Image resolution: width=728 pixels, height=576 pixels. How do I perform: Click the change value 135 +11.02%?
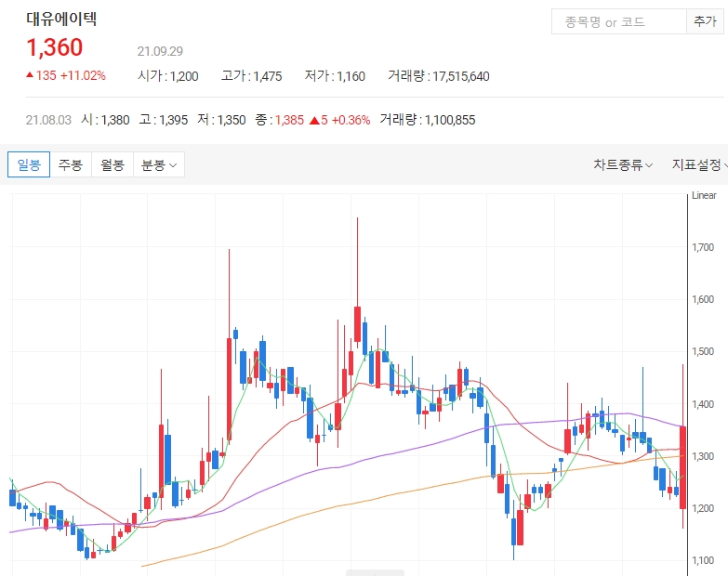(66, 75)
